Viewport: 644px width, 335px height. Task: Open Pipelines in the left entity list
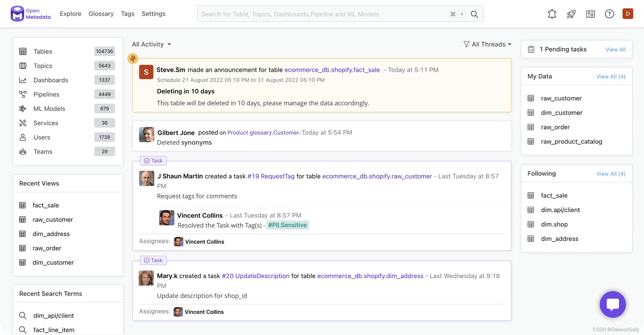point(46,94)
